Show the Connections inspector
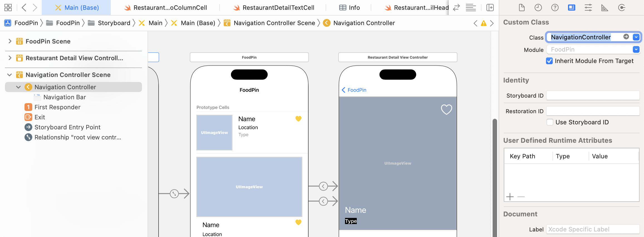 point(621,8)
